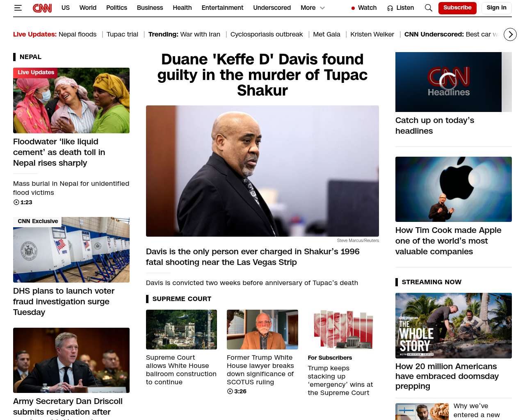Open Underscored in navigation bar

click(272, 8)
